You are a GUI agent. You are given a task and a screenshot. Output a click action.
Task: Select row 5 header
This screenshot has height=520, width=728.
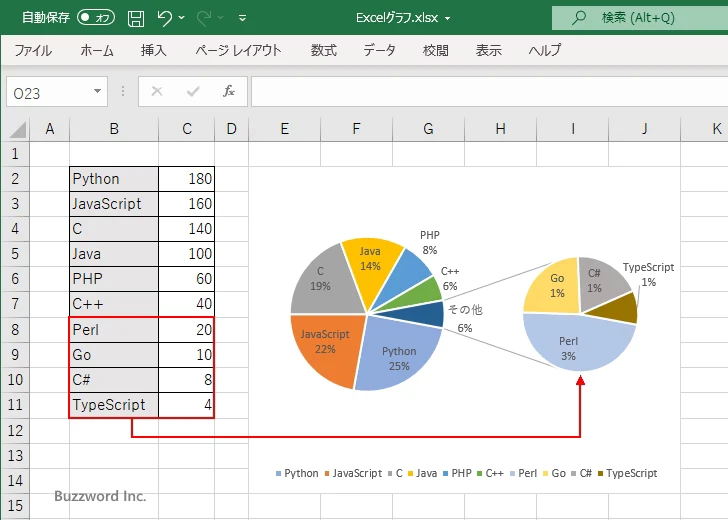point(15,254)
